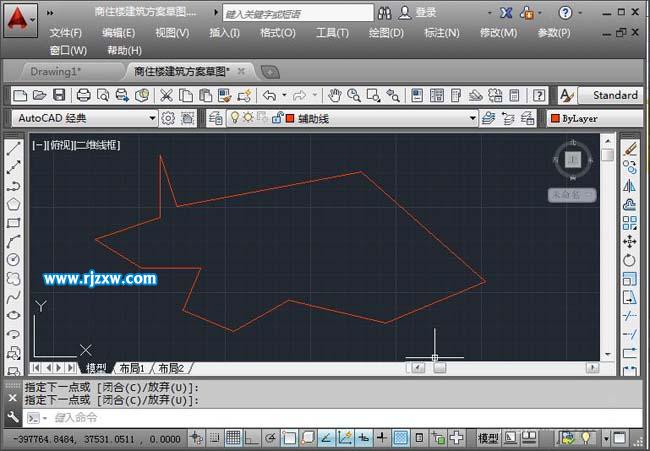The height and width of the screenshot is (451, 650).
Task: Toggle snap mode in status bar
Action: pyautogui.click(x=214, y=438)
